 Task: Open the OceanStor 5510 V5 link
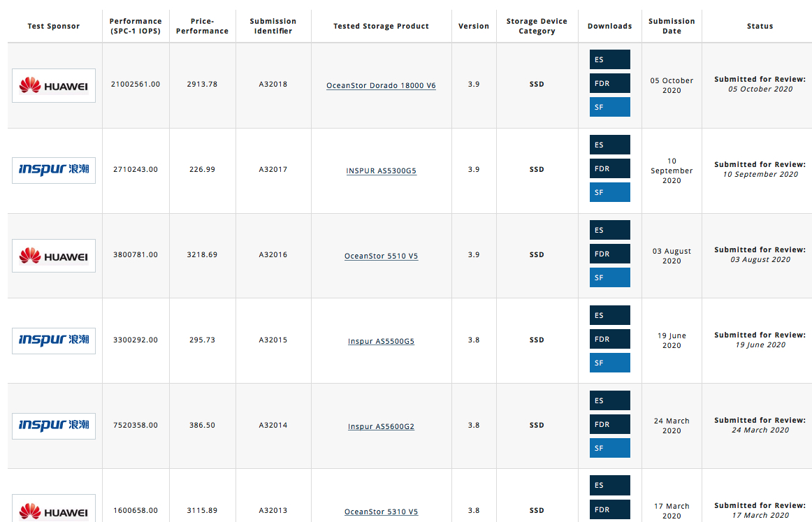click(x=381, y=256)
